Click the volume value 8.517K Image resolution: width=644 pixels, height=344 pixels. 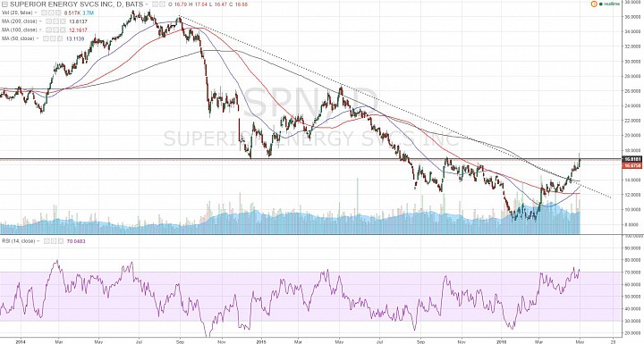[72, 13]
